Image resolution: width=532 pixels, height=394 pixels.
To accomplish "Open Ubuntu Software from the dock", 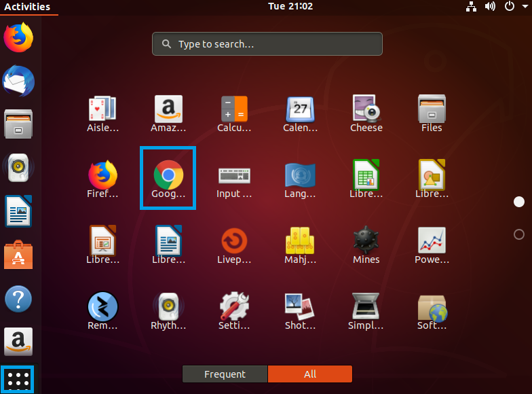I will pos(18,255).
